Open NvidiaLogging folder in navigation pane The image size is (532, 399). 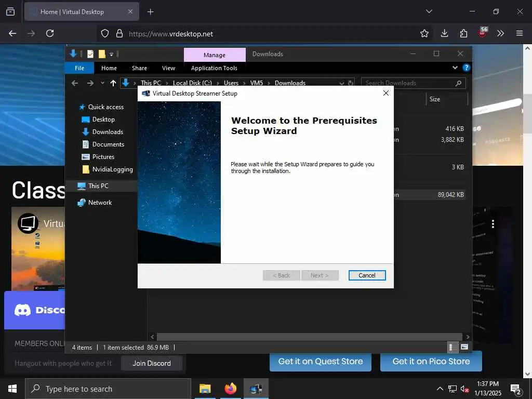click(x=112, y=169)
